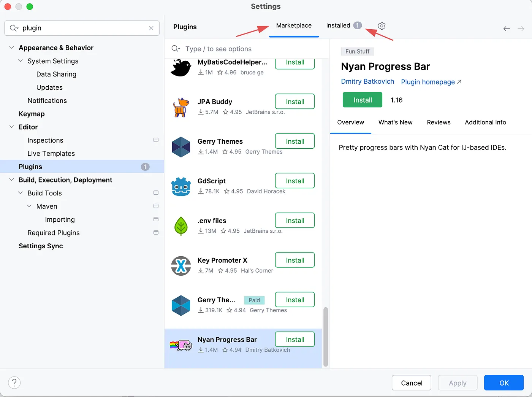The height and width of the screenshot is (397, 532).
Task: Open the Plugin homepage link
Action: 428,82
